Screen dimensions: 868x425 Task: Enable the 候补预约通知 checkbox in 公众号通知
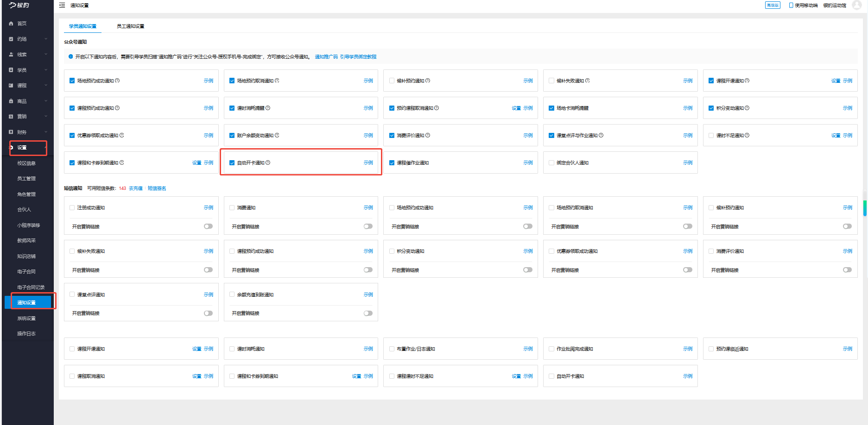(392, 81)
